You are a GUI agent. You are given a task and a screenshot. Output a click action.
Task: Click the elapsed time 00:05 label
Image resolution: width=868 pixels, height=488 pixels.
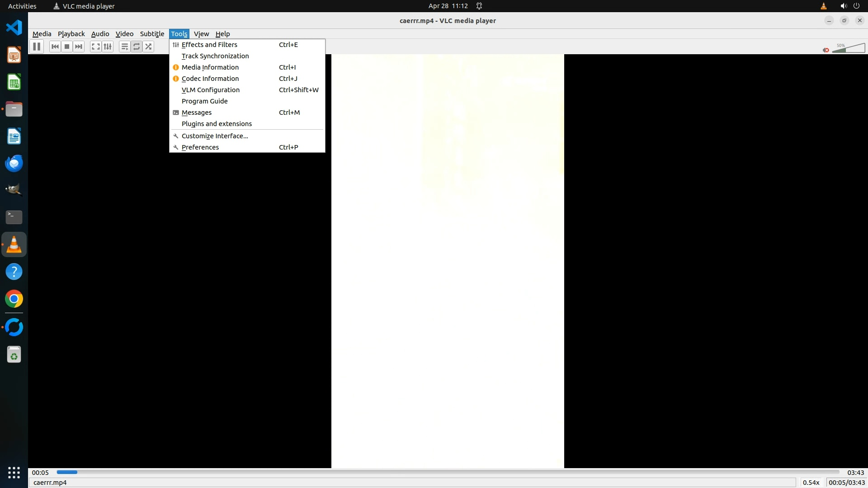[40, 473]
